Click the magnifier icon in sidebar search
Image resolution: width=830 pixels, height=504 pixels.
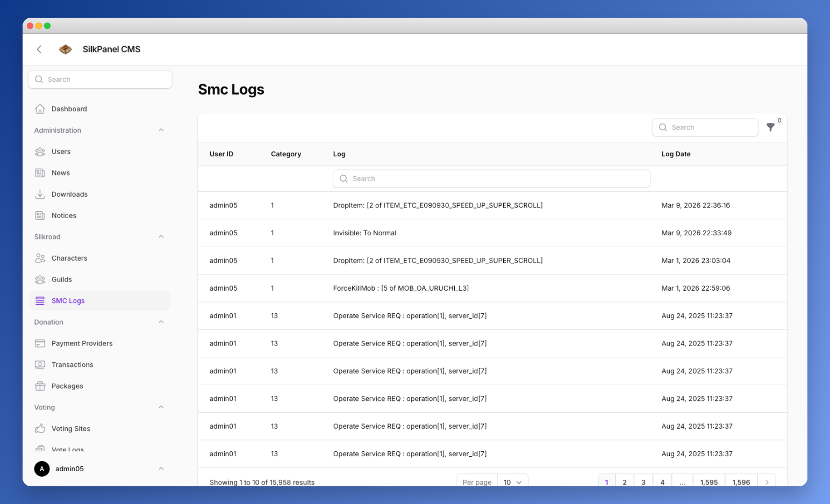click(39, 80)
